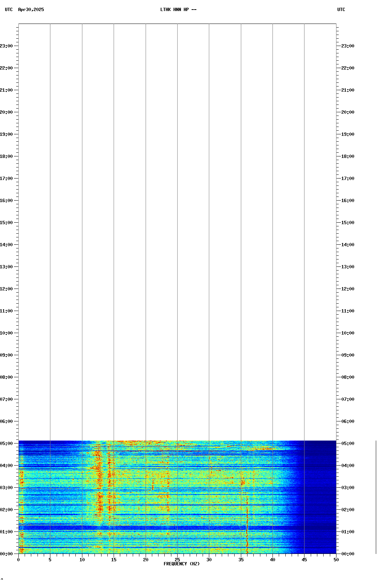The image size is (392, 583).
Task: Click the 23:00 label on left time axis
Action: pyautogui.click(x=6, y=46)
